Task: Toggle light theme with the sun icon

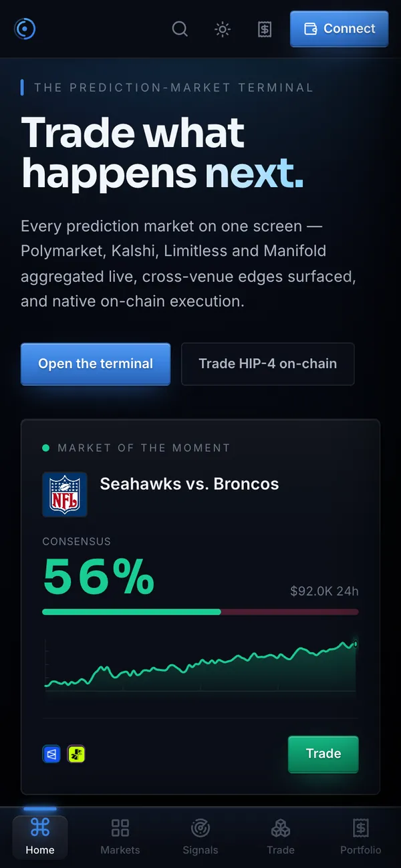Action: [x=223, y=29]
